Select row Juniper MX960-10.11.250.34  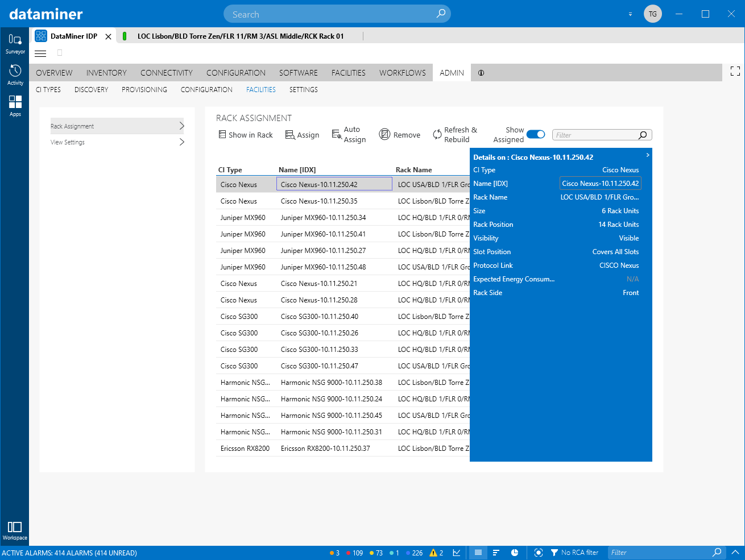343,218
